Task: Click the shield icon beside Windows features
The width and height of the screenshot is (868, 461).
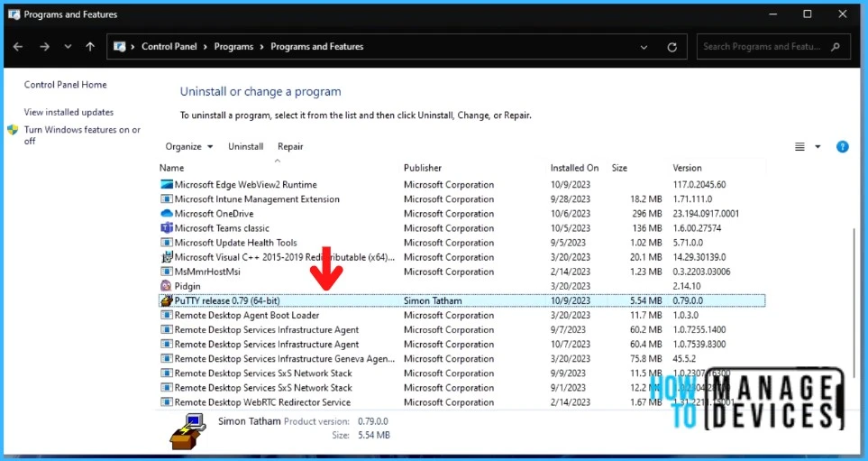Action: click(x=13, y=130)
